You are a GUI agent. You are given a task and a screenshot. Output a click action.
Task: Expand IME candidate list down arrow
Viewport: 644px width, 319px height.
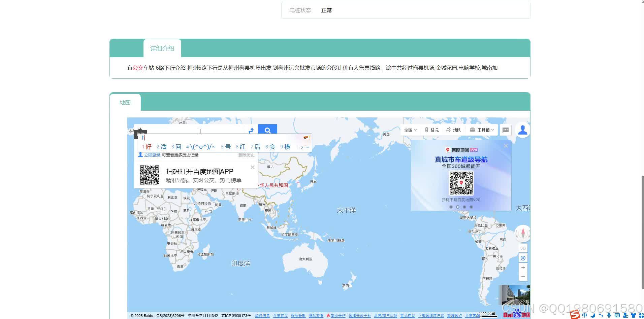tap(308, 147)
